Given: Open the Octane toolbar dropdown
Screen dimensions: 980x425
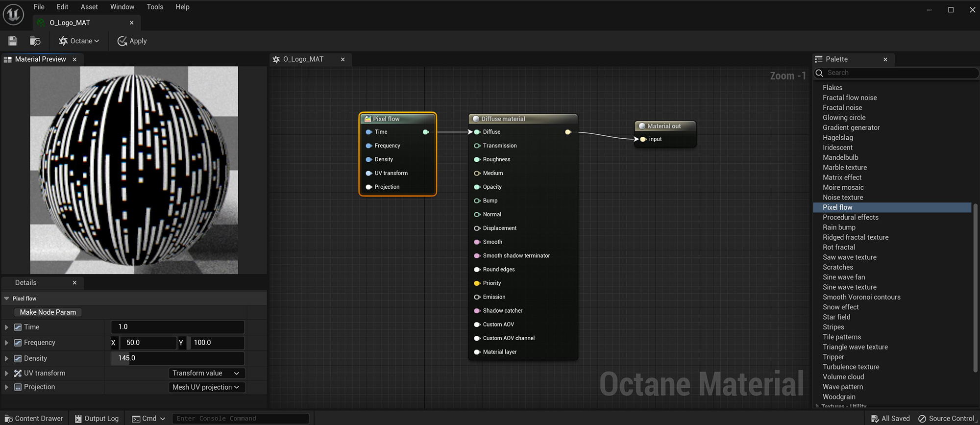Looking at the screenshot, I should click(x=79, y=41).
